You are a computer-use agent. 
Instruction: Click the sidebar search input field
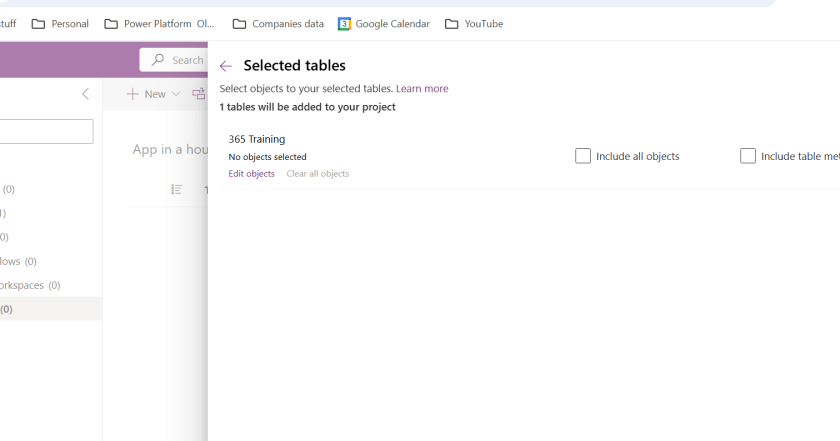[x=46, y=131]
